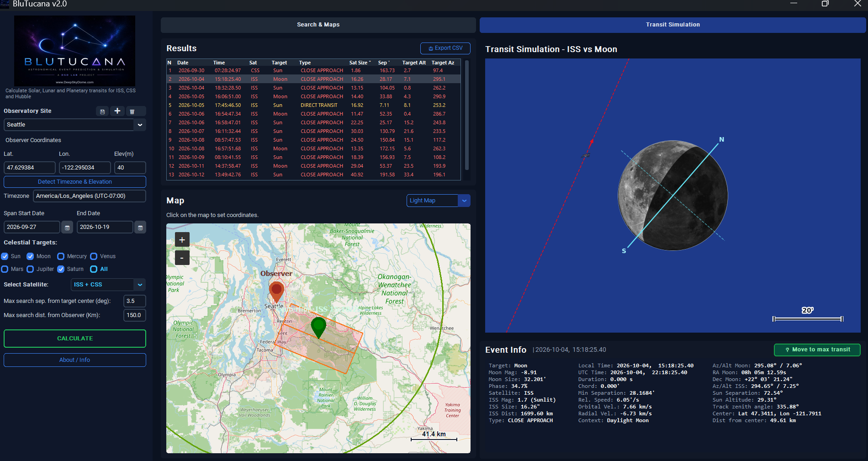Click the max search separation field
Viewport: 868px width, 461px height.
coord(135,301)
